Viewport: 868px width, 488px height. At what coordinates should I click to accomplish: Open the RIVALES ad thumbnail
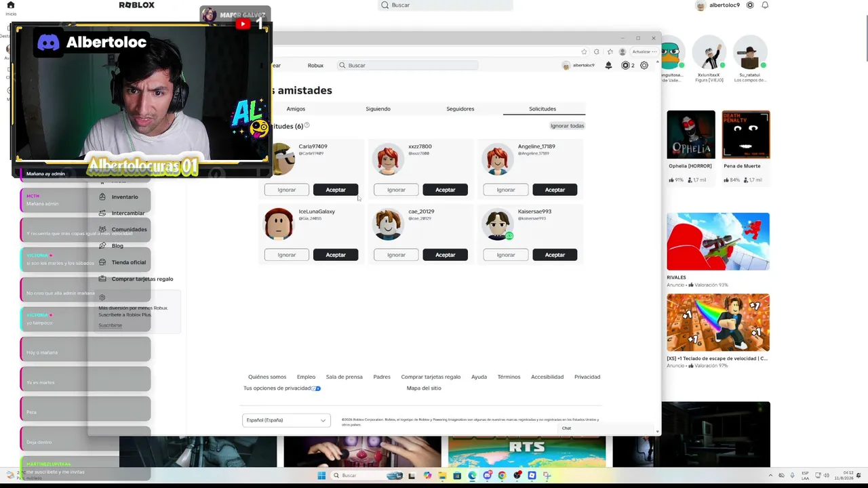(x=718, y=241)
